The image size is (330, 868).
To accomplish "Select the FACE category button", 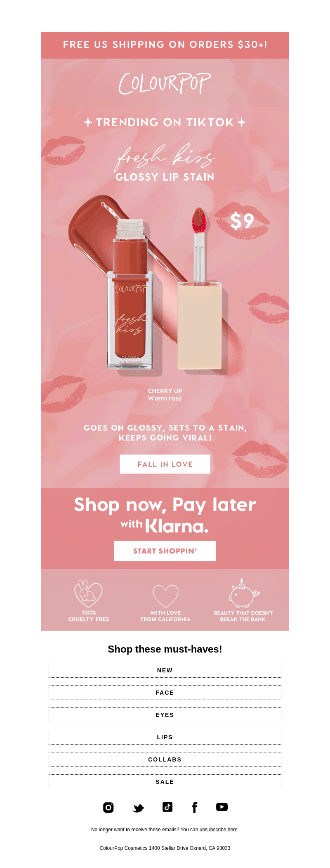I will [x=165, y=693].
